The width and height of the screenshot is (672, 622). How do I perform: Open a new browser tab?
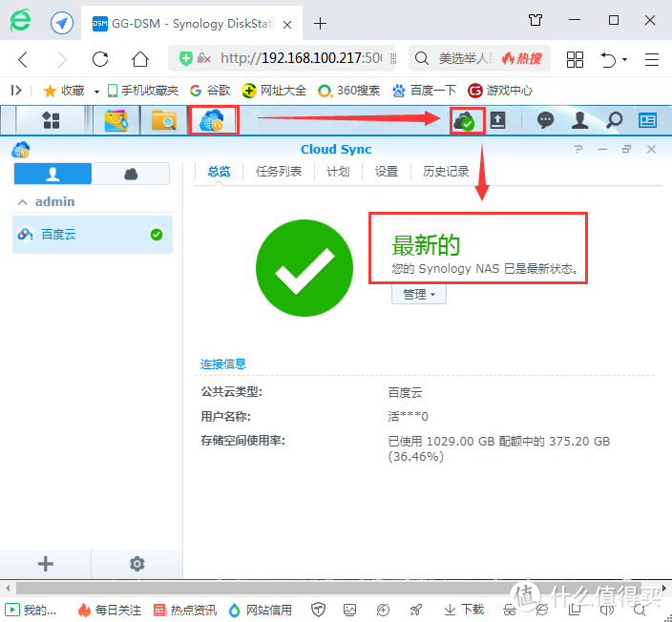click(x=320, y=24)
